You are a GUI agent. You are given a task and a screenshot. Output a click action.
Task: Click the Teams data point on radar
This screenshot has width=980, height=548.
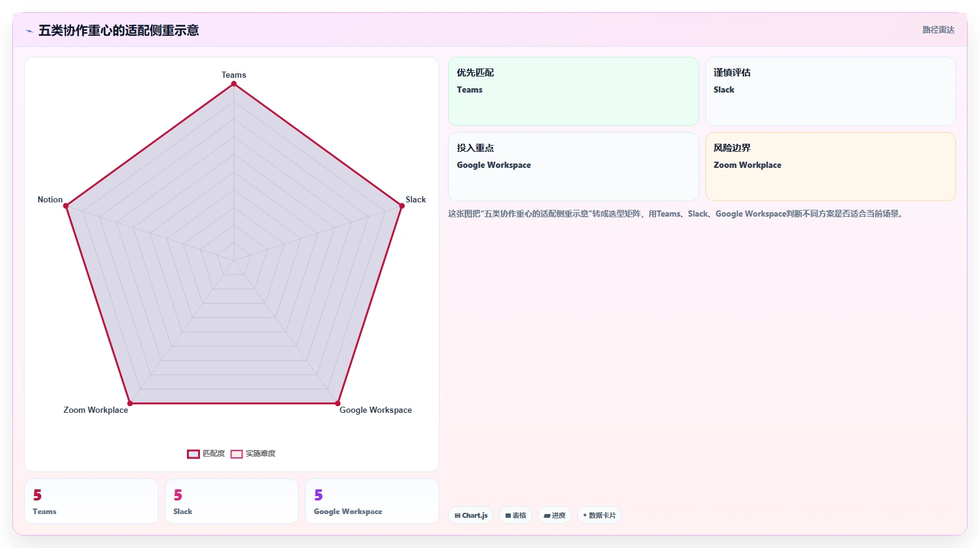pos(234,84)
